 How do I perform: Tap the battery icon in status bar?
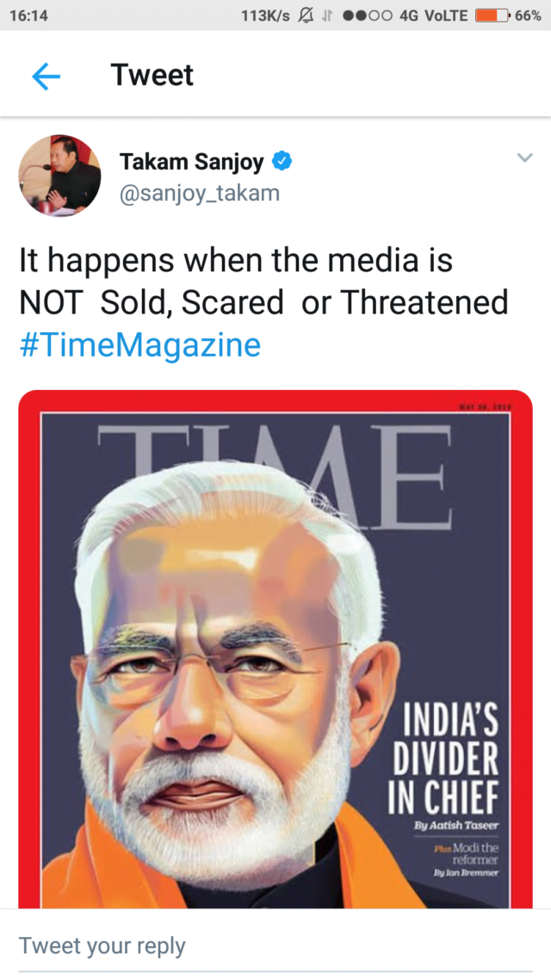point(493,16)
